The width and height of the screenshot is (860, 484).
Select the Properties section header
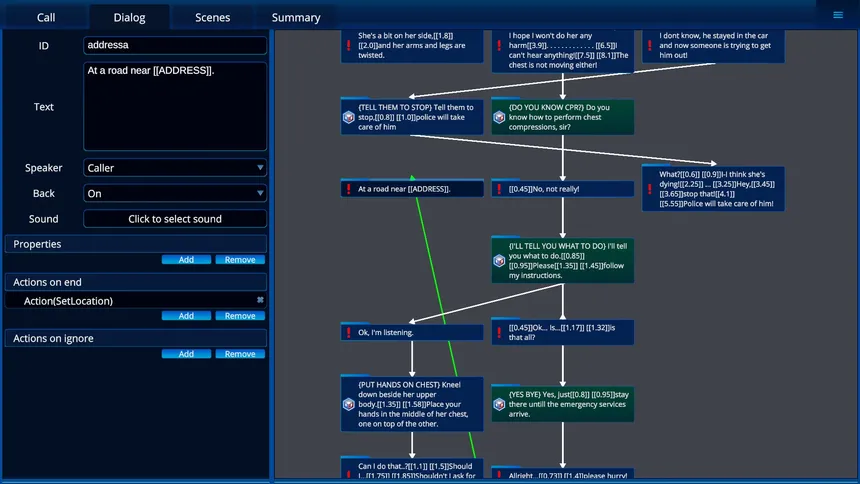coord(135,244)
